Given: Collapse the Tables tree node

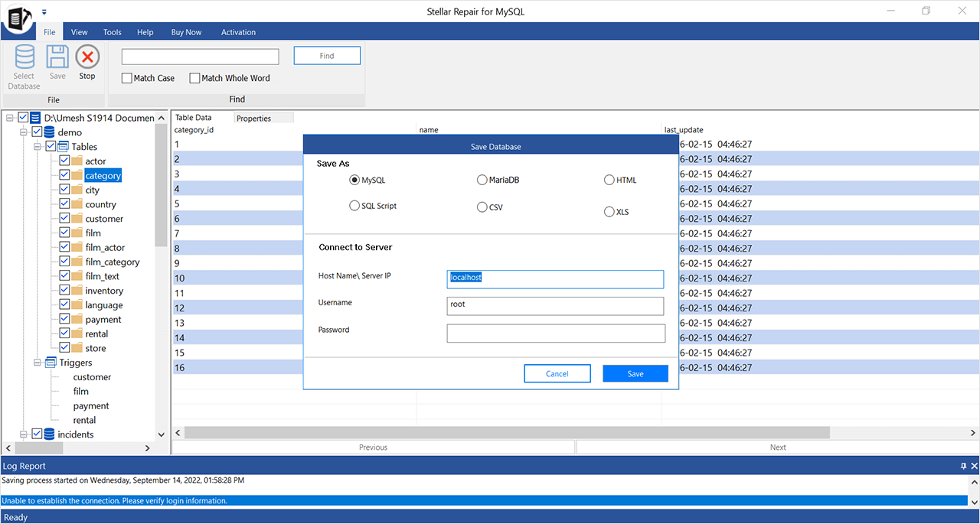Looking at the screenshot, I should pyautogui.click(x=38, y=147).
